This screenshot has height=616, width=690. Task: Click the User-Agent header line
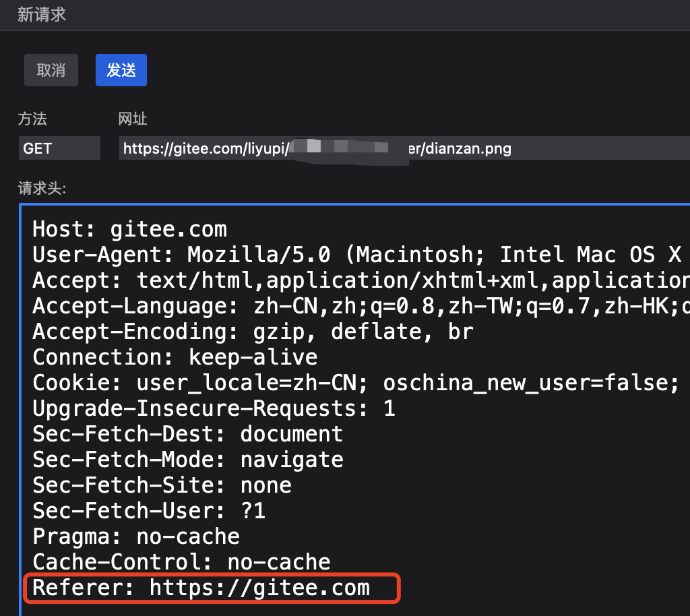click(356, 255)
